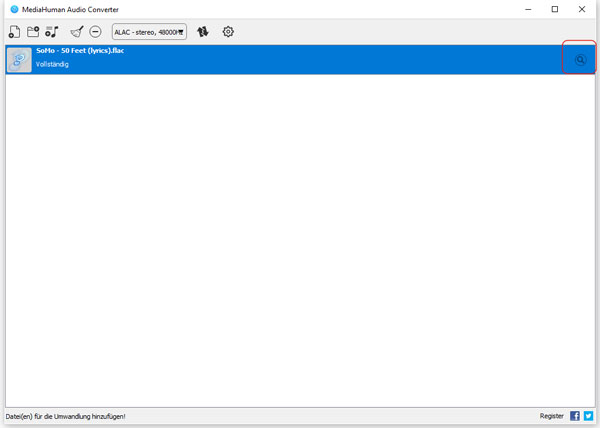Open settings via the gear icon
Screen dimensions: 600x428
(228, 32)
